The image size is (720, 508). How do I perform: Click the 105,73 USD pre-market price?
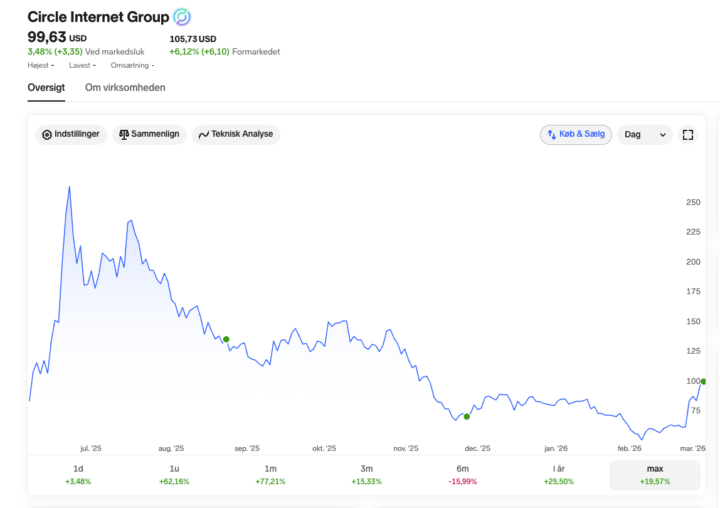193,39
